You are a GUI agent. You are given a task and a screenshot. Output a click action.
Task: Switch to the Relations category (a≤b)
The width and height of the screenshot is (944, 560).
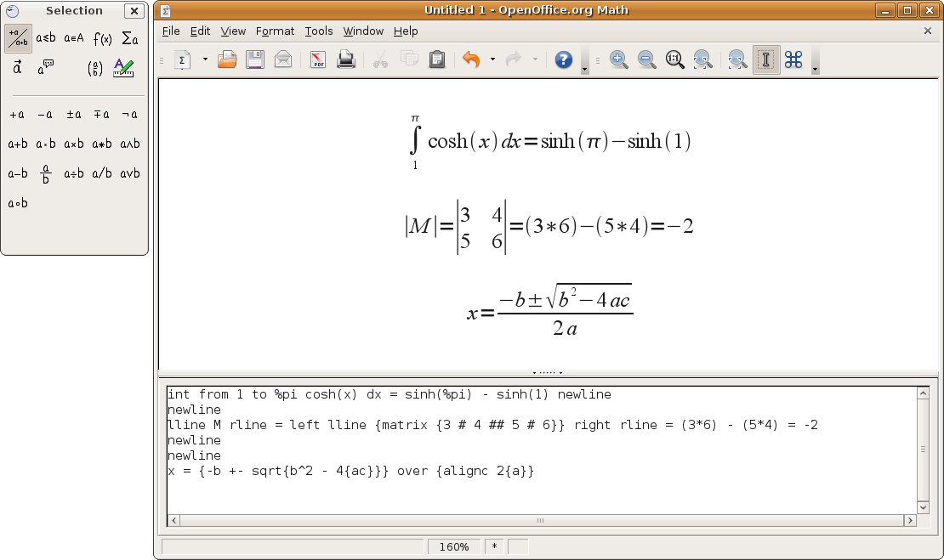click(46, 38)
